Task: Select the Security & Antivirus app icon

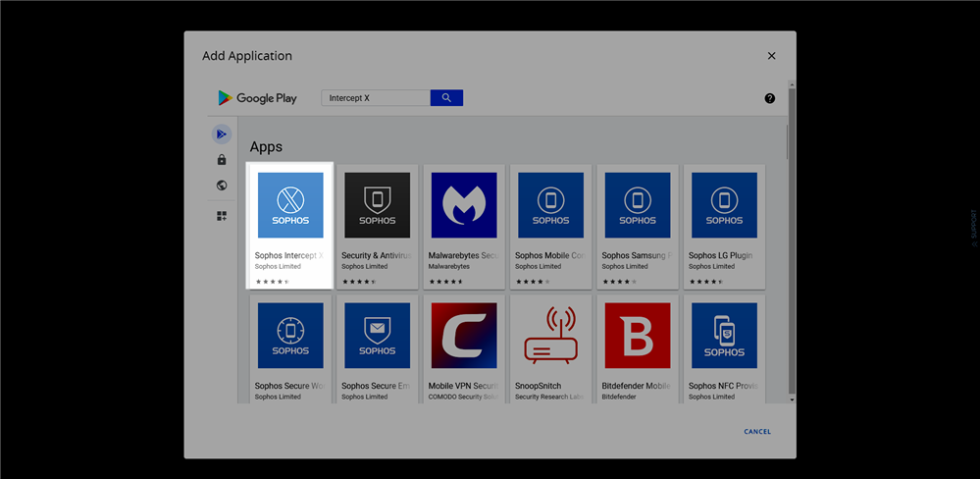Action: [x=378, y=205]
